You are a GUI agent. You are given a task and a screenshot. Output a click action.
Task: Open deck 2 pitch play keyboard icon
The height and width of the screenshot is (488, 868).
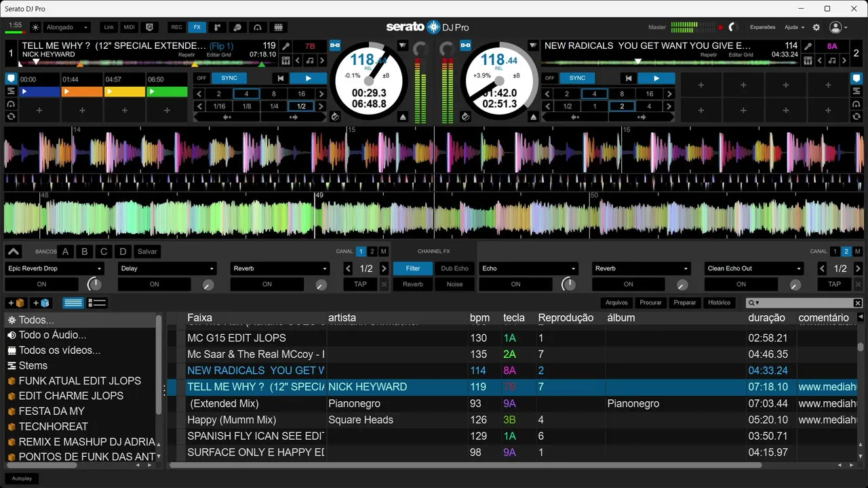(x=808, y=60)
